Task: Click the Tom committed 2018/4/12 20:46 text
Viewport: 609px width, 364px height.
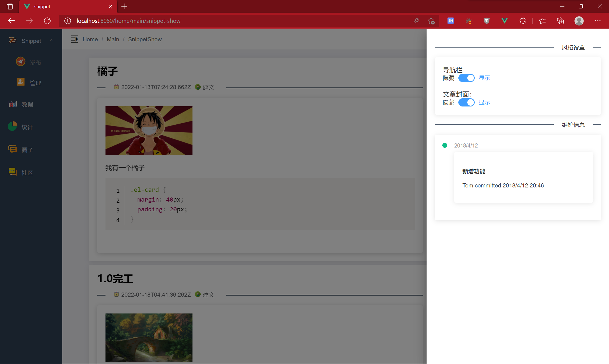Action: click(x=503, y=186)
